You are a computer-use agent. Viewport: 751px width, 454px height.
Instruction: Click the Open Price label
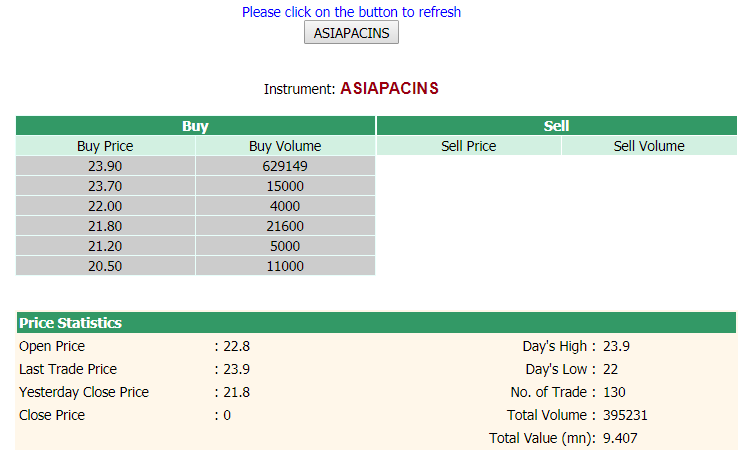[x=52, y=346]
